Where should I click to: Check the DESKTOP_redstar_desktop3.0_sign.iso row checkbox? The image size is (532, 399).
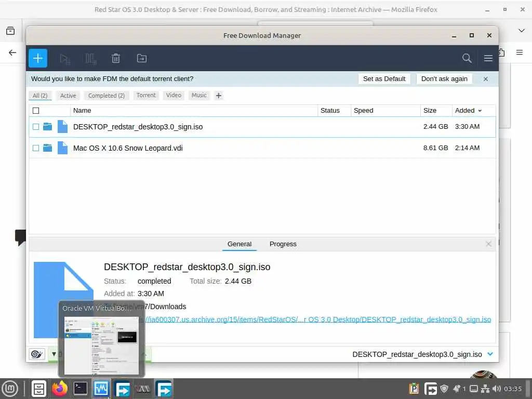click(36, 127)
